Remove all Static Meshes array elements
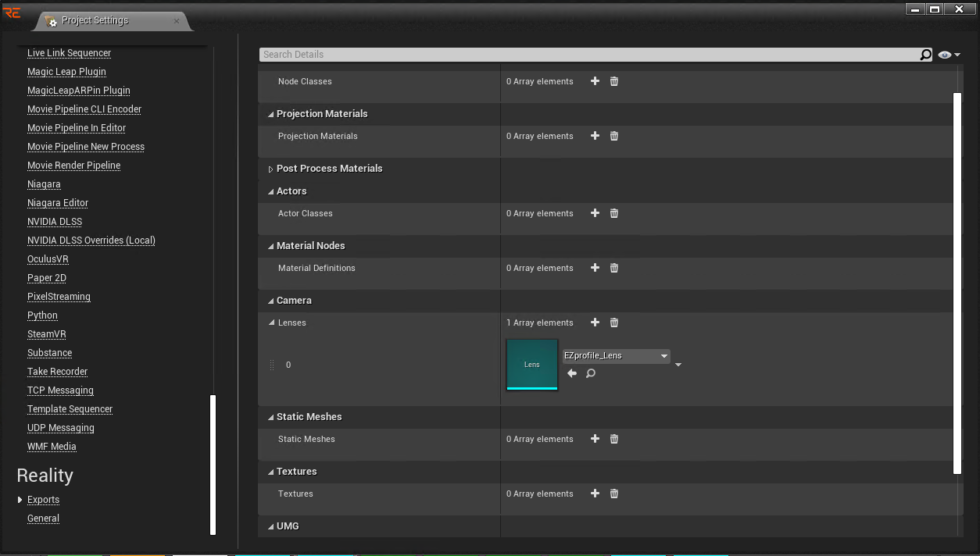This screenshot has height=556, width=980. point(614,439)
